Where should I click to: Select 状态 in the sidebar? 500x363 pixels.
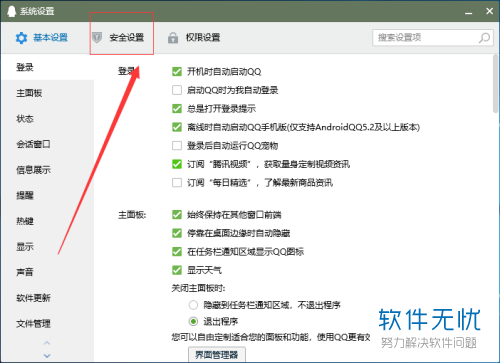[47, 119]
